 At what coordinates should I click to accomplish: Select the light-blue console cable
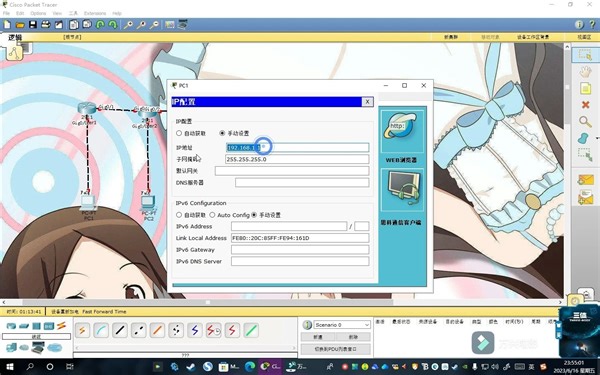pyautogui.click(x=101, y=330)
